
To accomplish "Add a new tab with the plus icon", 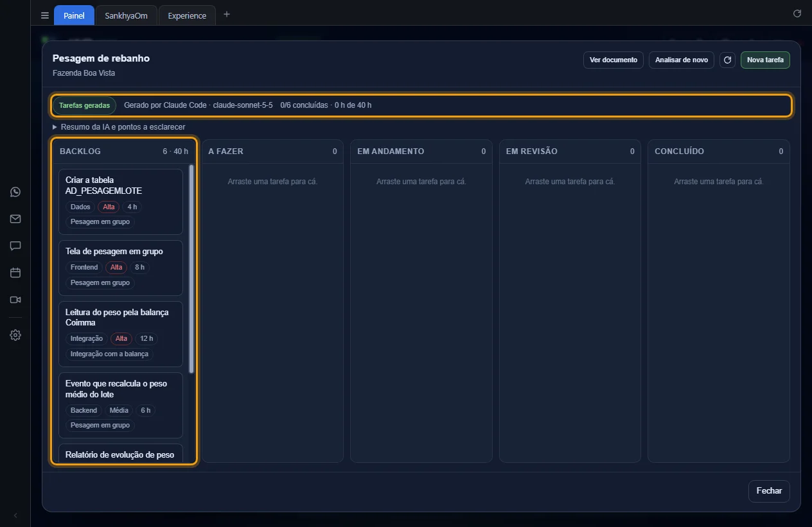I will coord(226,15).
